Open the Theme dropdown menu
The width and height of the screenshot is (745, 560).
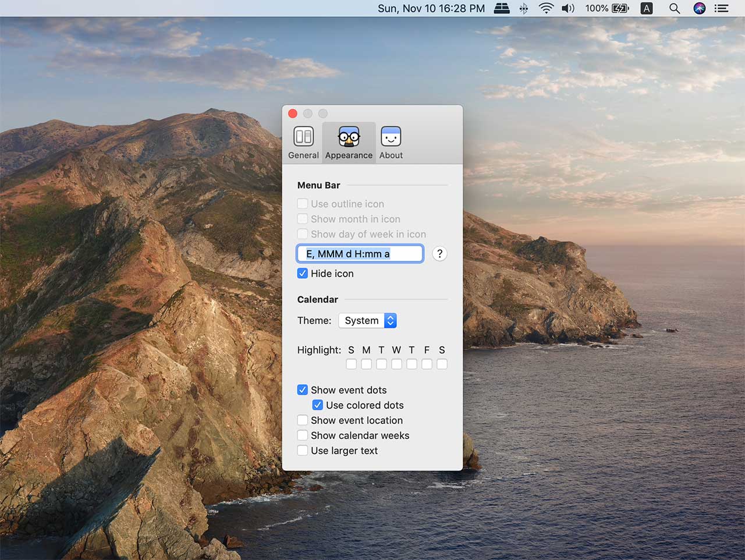(368, 321)
